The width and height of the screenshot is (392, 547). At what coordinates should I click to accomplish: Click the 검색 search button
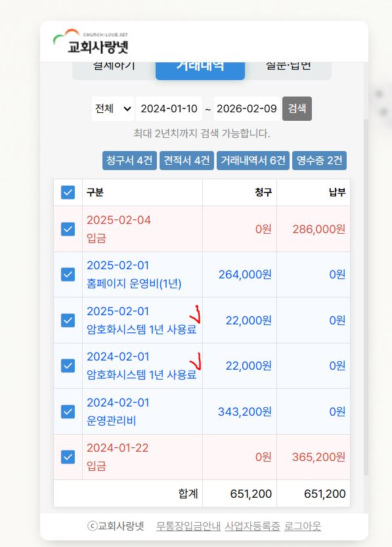(x=297, y=108)
